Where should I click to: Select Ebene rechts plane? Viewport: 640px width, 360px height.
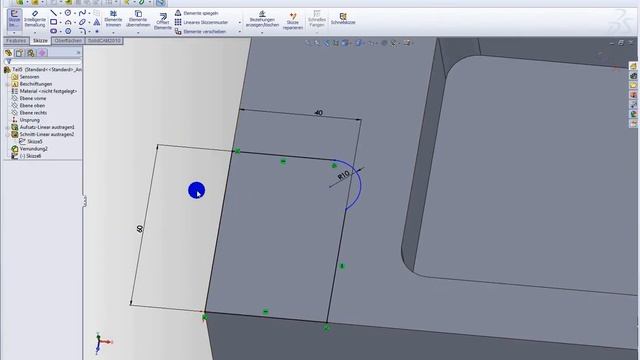[x=33, y=113]
